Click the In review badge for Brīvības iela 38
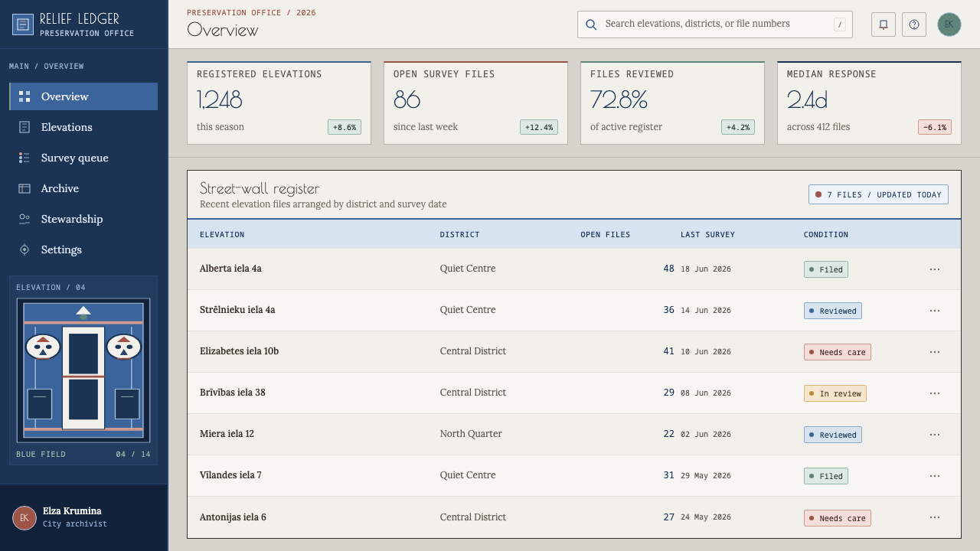The width and height of the screenshot is (980, 551). click(x=835, y=393)
